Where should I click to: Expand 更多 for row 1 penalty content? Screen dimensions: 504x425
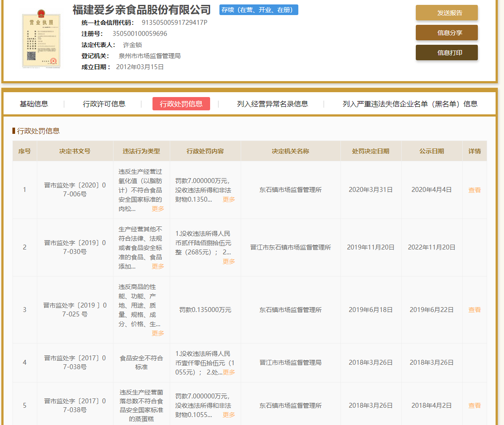point(229,199)
